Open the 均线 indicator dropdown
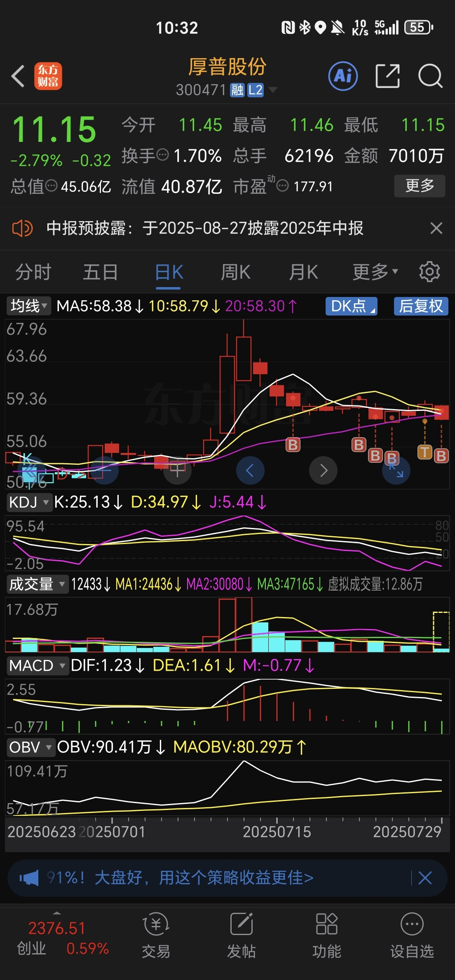The height and width of the screenshot is (980, 455). pyautogui.click(x=28, y=306)
